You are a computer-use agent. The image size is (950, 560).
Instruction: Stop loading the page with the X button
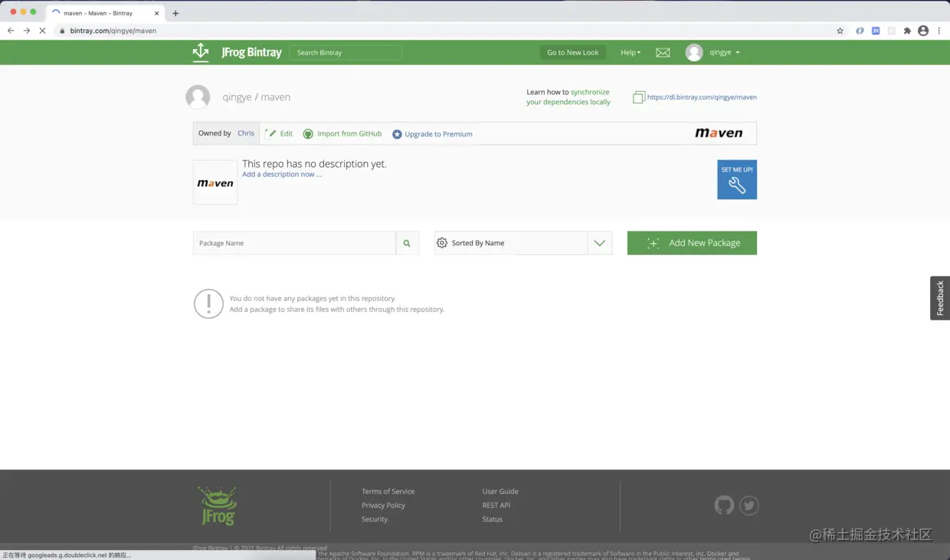tap(42, 31)
